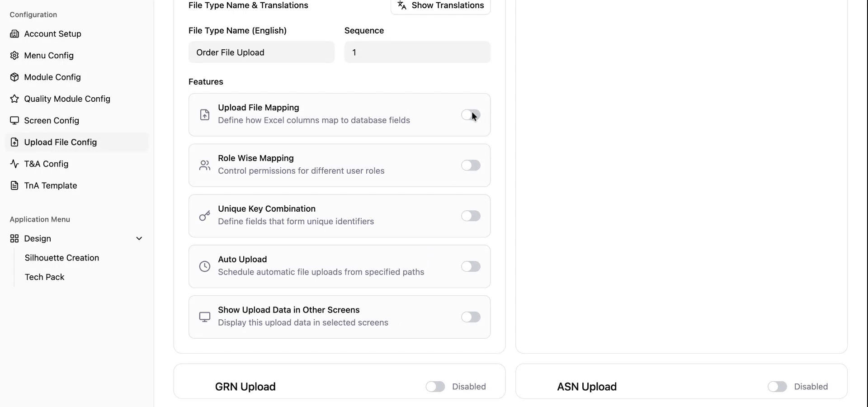Enable ASN Upload switch

[x=777, y=387]
